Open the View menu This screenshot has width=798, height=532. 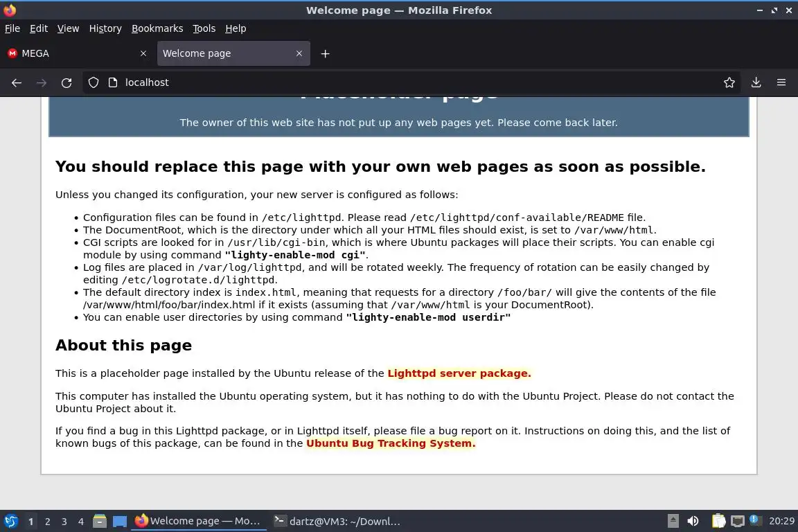68,28
